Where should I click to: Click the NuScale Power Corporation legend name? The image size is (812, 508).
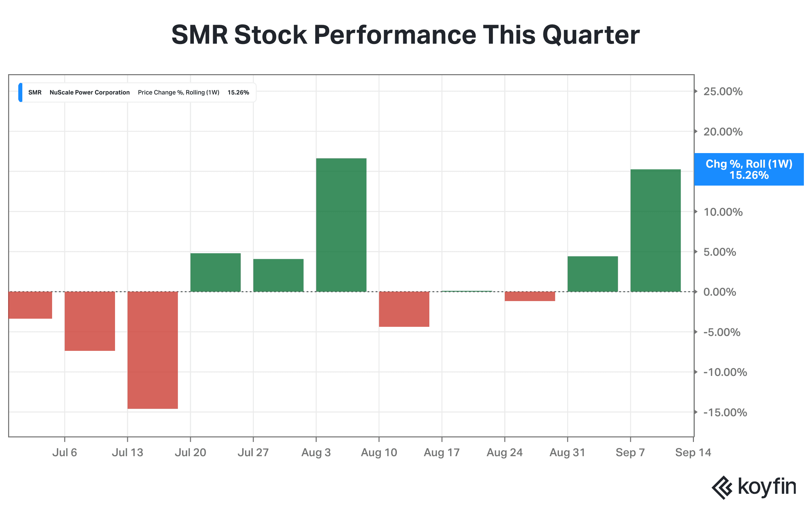pos(90,92)
